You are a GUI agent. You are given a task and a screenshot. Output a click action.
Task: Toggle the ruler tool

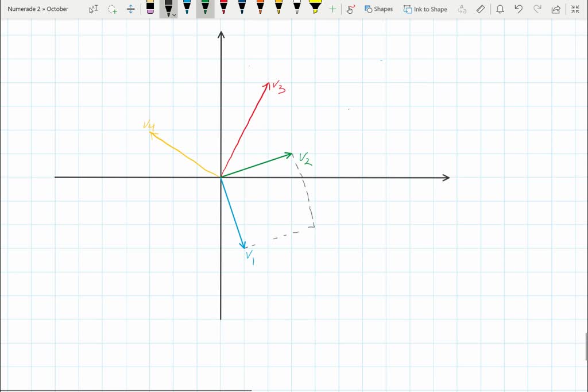coord(480,9)
